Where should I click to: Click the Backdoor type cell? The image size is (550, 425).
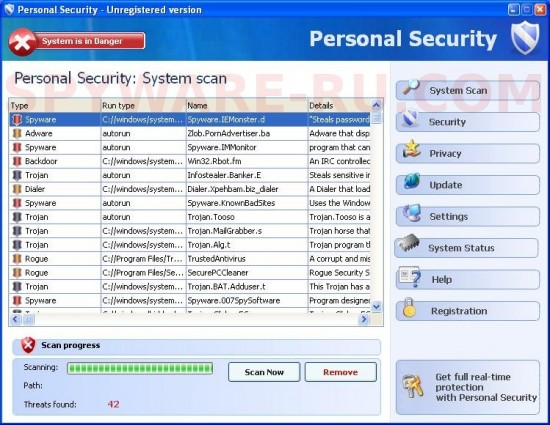click(55, 161)
